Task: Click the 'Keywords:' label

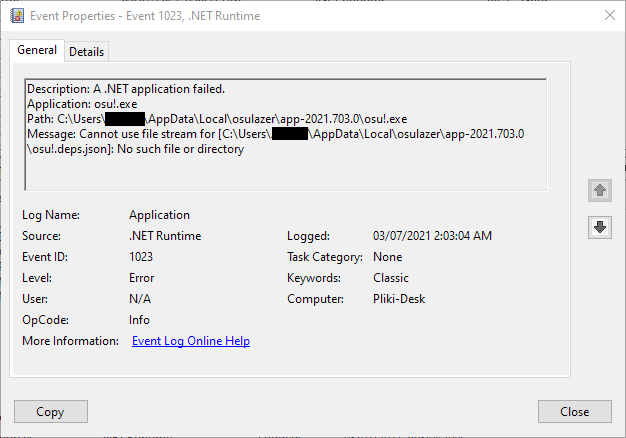Action: [314, 278]
